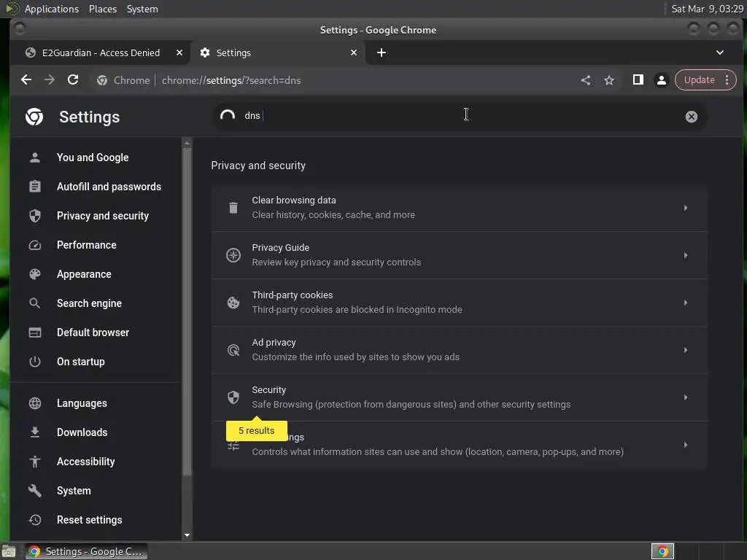Expand Security row via its arrow
Screen dimensions: 747x560
(686, 397)
